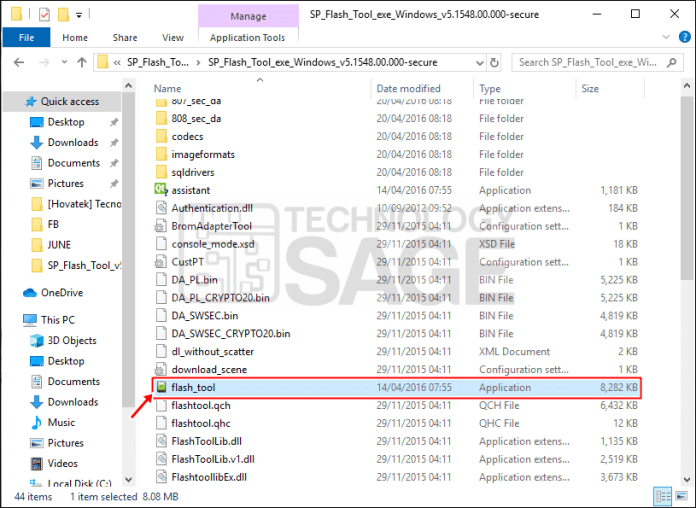The width and height of the screenshot is (696, 508).
Task: Select This PC in navigation pane
Action: (x=58, y=320)
